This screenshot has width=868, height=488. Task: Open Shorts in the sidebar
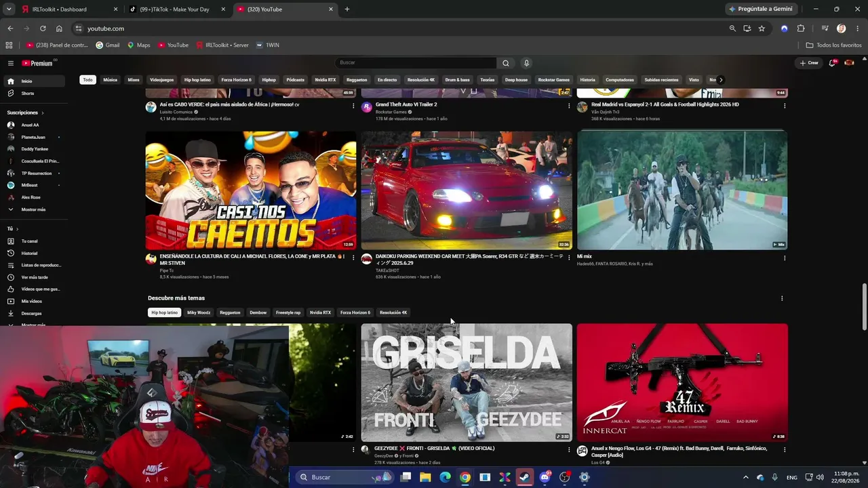click(35, 94)
